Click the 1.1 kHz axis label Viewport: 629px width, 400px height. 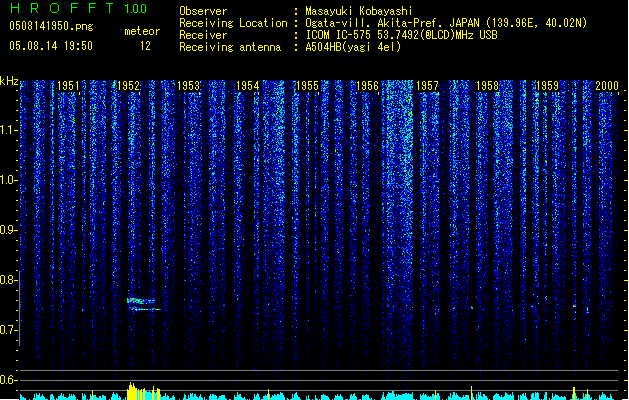[x=8, y=130]
